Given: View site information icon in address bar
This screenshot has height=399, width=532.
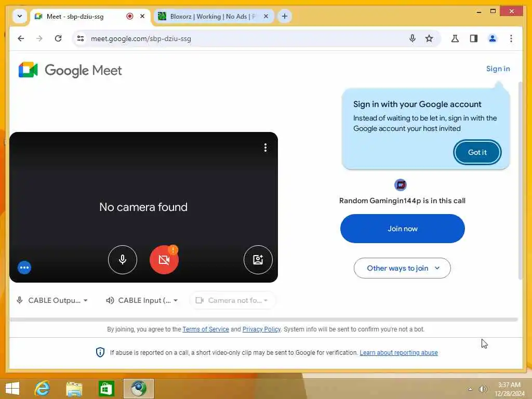Looking at the screenshot, I should (x=81, y=38).
